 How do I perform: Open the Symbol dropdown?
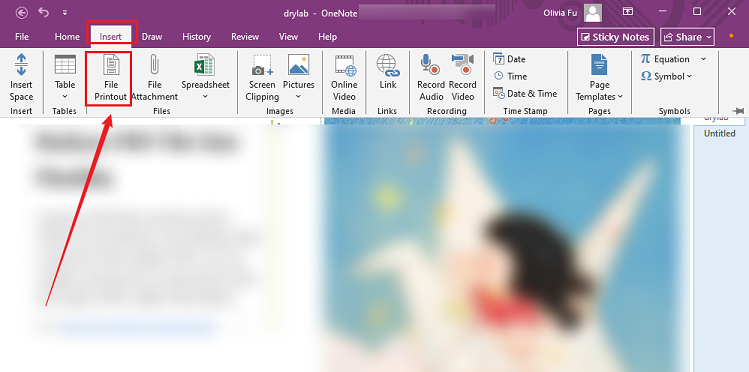(x=666, y=76)
